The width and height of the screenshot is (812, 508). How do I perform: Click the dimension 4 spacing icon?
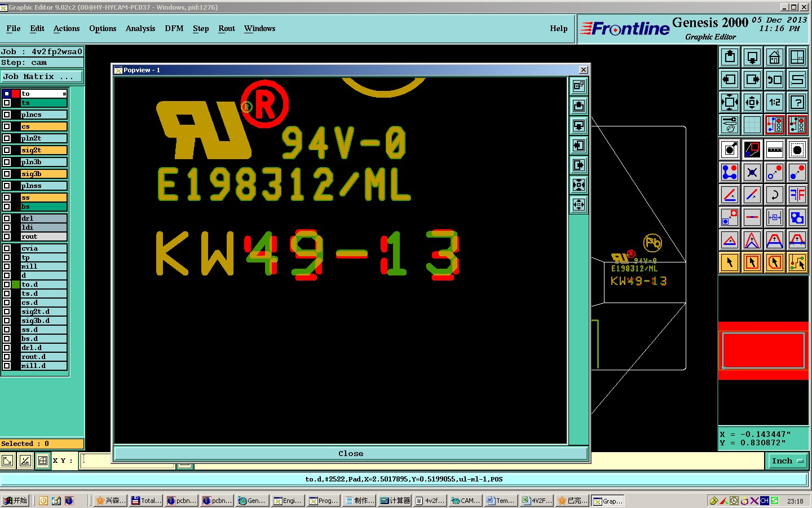[x=775, y=217]
